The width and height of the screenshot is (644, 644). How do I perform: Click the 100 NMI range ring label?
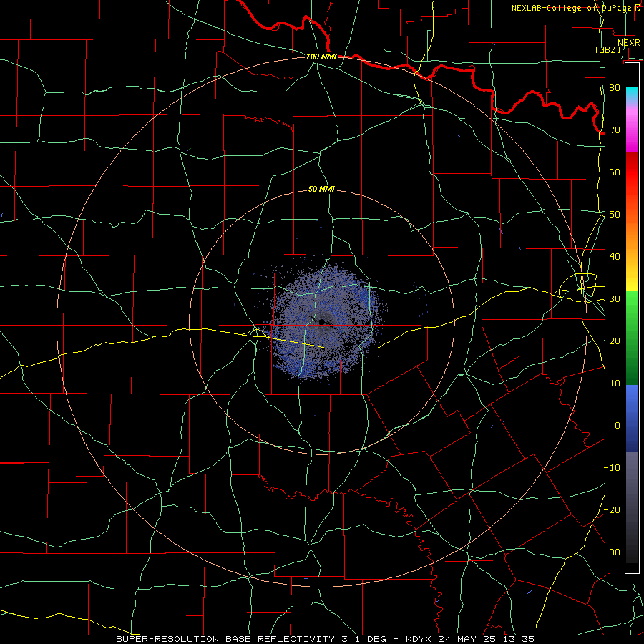pos(321,57)
